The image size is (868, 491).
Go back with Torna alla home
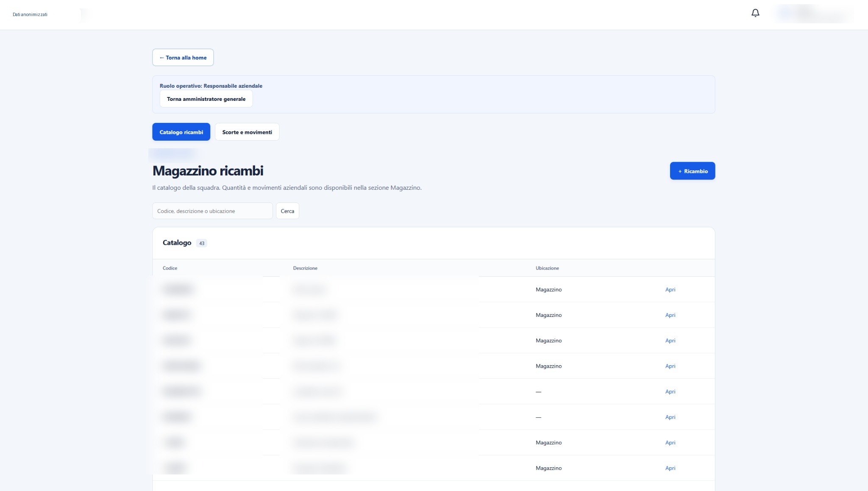183,58
